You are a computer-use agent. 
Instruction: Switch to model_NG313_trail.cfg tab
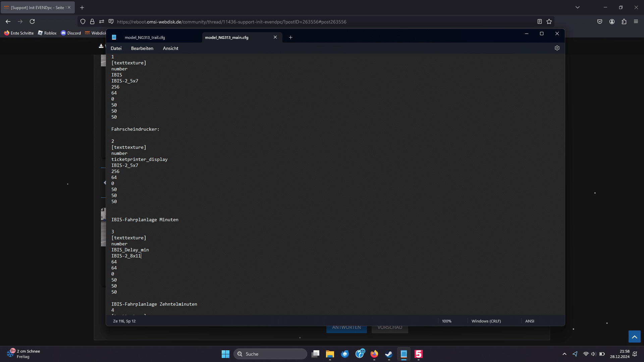pyautogui.click(x=145, y=38)
